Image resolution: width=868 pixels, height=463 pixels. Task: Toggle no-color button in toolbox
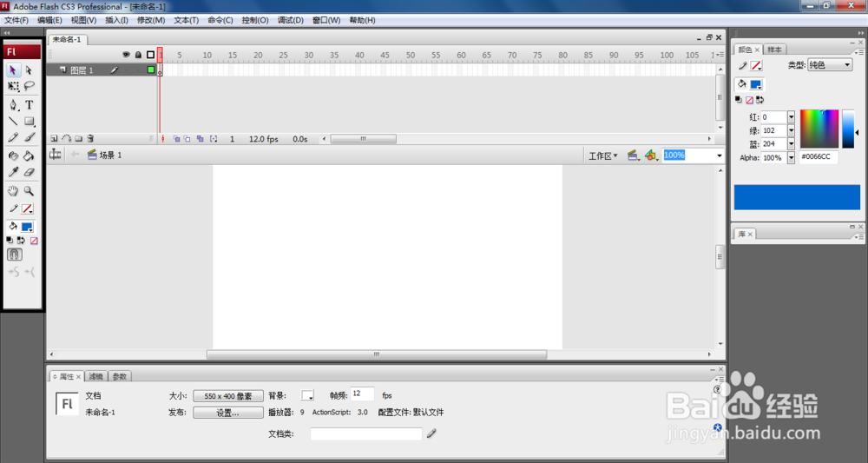click(x=35, y=241)
